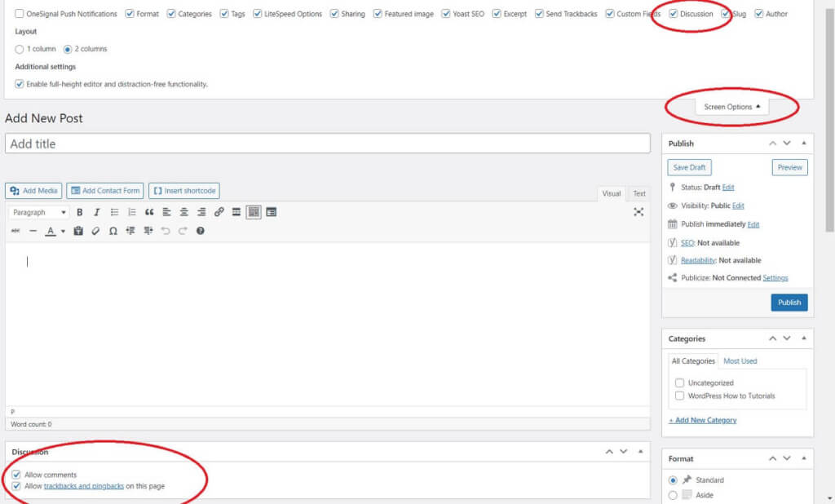
Task: Select the 1 column layout radio button
Action: (19, 48)
